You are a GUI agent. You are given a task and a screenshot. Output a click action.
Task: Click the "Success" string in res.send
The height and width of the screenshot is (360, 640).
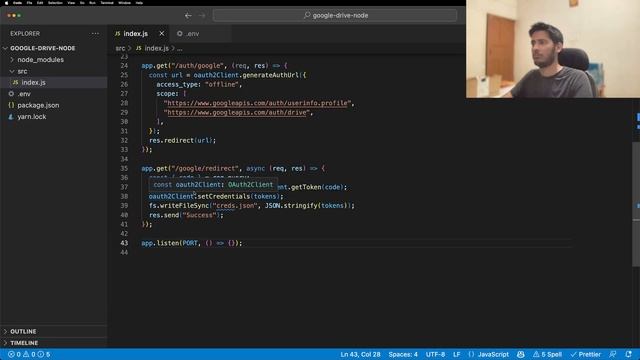point(199,215)
